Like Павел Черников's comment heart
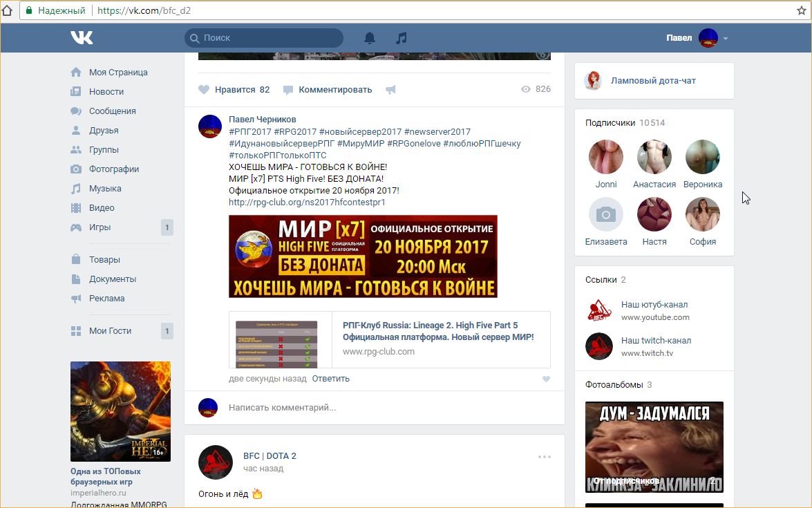Screen dimensions: 812x508 (546, 379)
